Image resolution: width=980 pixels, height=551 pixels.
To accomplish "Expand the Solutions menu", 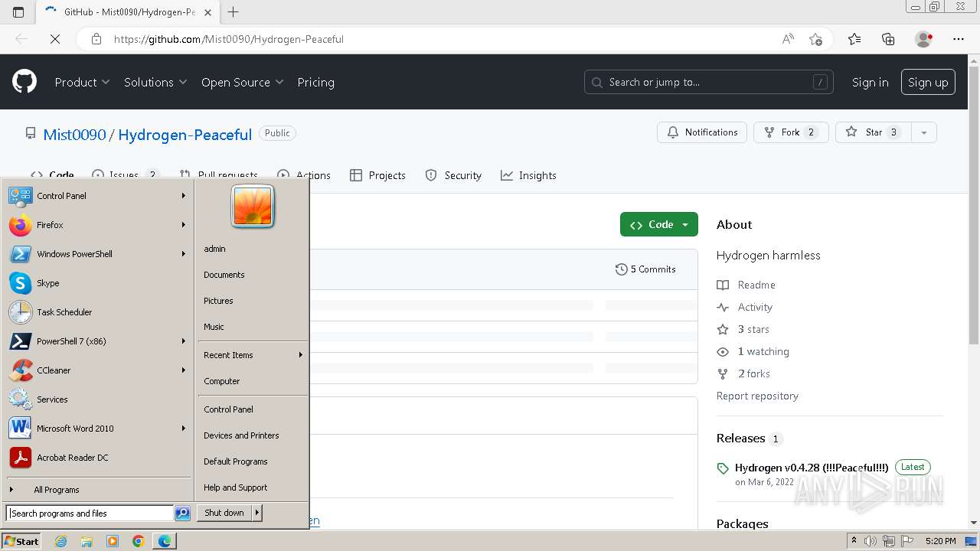I will tap(155, 82).
